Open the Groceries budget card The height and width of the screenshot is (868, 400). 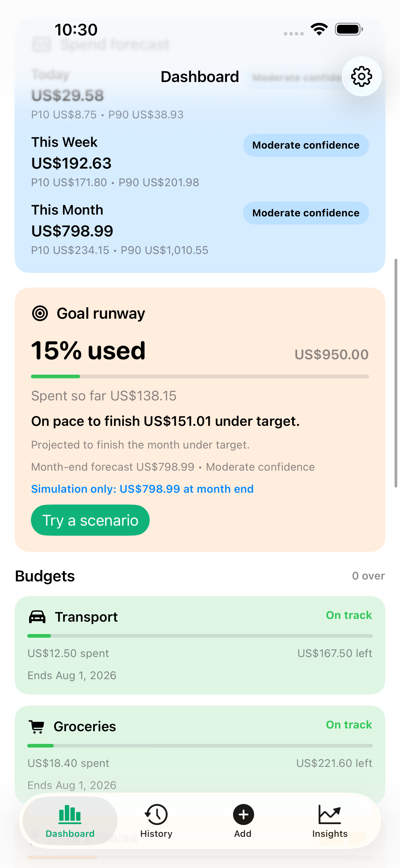coord(200,755)
